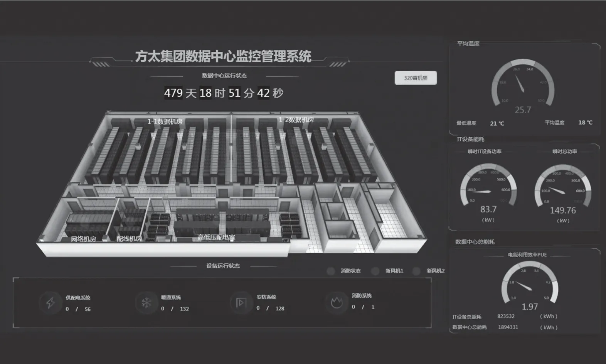Viewport: 606px width, 364px height.
Task: Select the lightning icon of 供配电系统
Action: (x=50, y=303)
